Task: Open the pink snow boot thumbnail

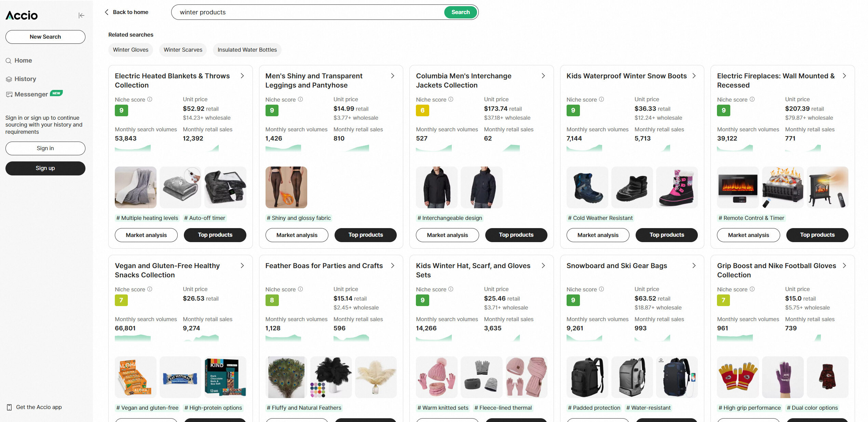Action: click(x=677, y=187)
